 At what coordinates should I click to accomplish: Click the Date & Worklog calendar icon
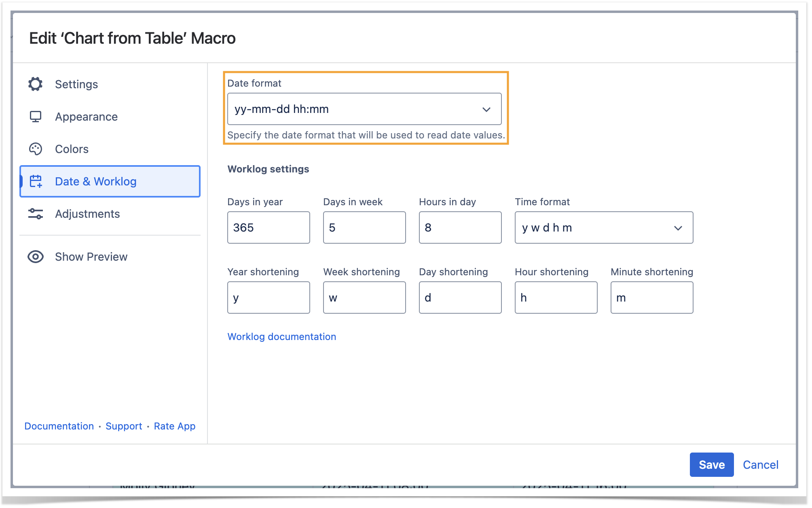(x=36, y=181)
